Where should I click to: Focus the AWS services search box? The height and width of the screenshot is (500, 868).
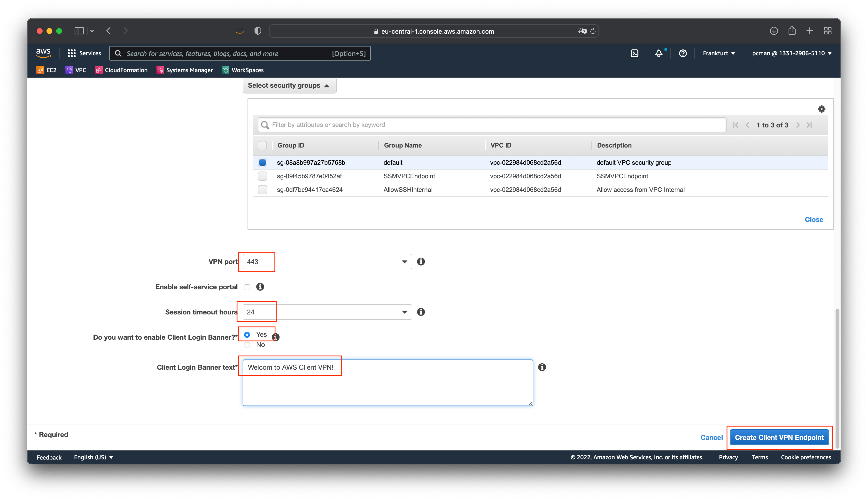click(x=240, y=53)
